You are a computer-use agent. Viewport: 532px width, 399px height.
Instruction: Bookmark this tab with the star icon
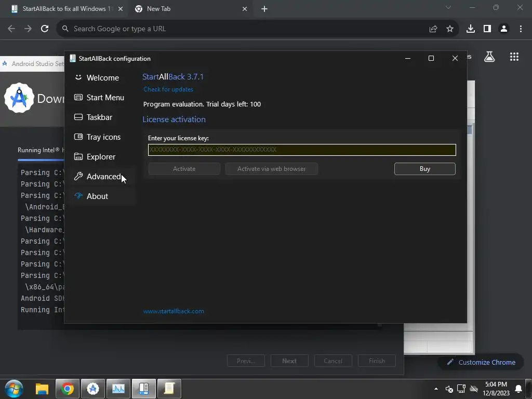(450, 29)
